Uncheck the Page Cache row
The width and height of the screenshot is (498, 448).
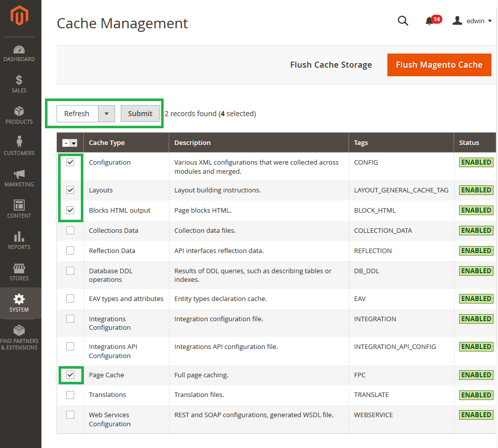coord(70,375)
